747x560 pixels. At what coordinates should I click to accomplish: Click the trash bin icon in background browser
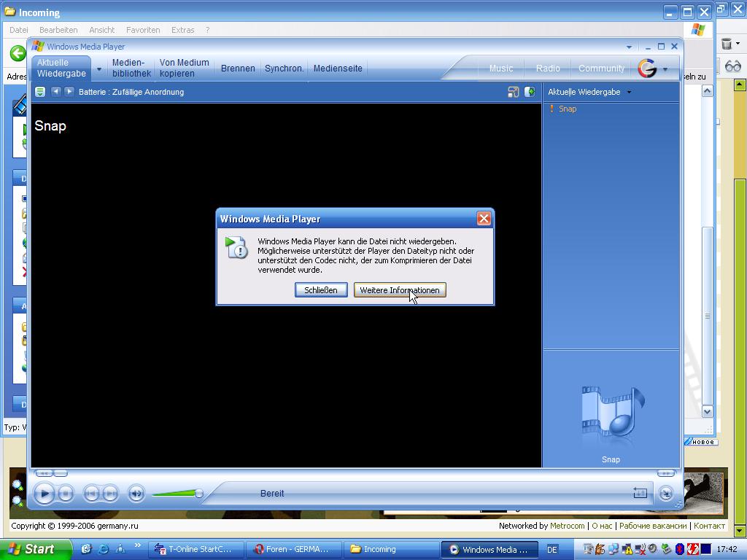point(727,44)
